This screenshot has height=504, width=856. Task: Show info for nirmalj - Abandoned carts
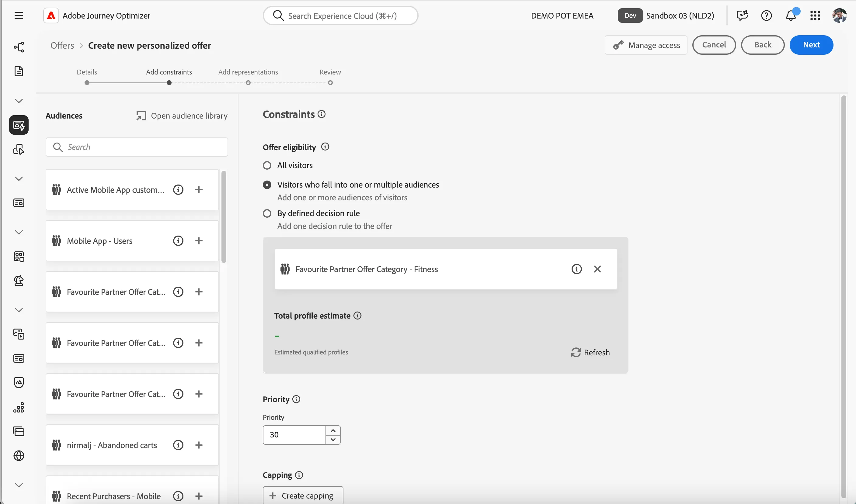coord(178,445)
